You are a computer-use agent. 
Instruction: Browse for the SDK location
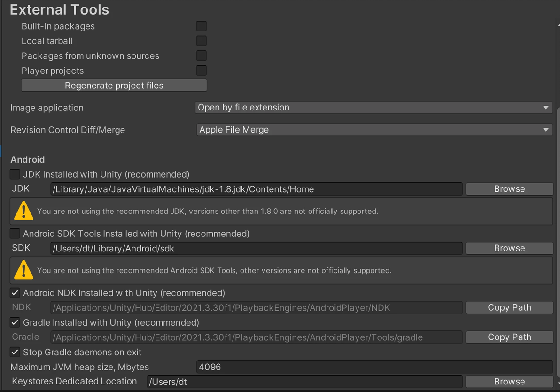tap(509, 248)
